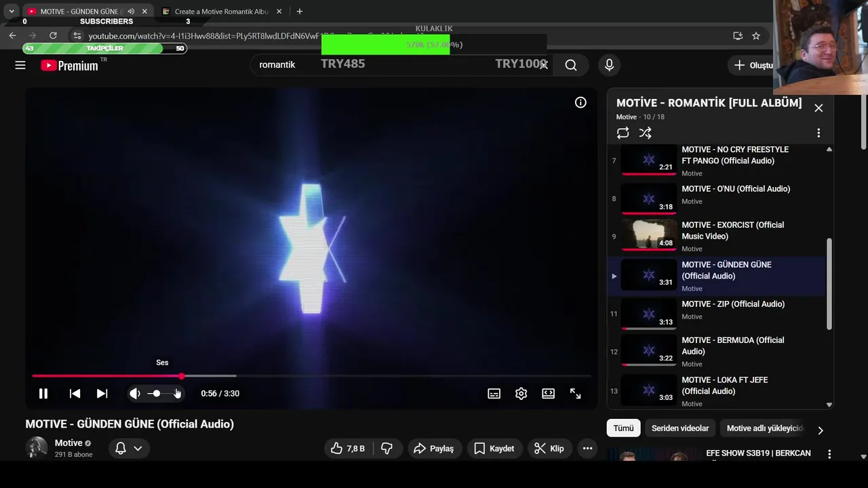Open the EFE SHOW S3B19 BERKCAN video
868x488 pixels.
(x=758, y=453)
